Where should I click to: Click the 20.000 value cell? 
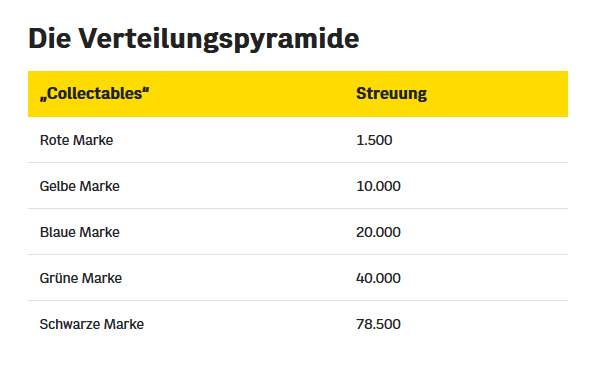point(378,232)
